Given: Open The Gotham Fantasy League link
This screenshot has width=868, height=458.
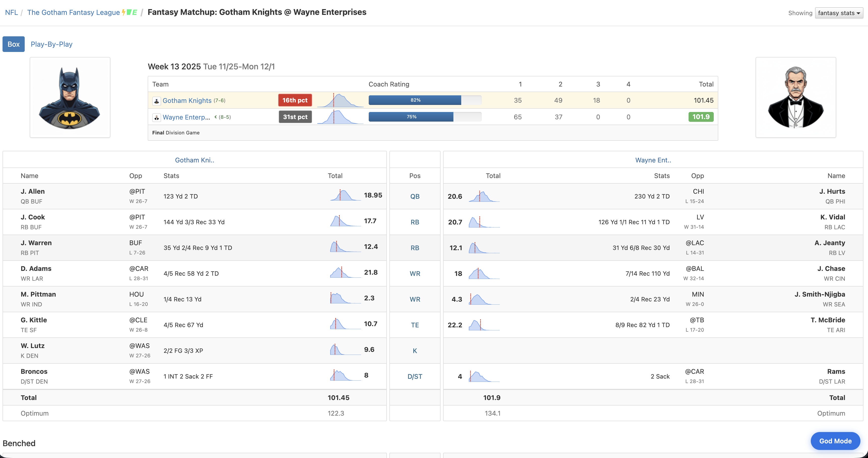Looking at the screenshot, I should coord(73,12).
